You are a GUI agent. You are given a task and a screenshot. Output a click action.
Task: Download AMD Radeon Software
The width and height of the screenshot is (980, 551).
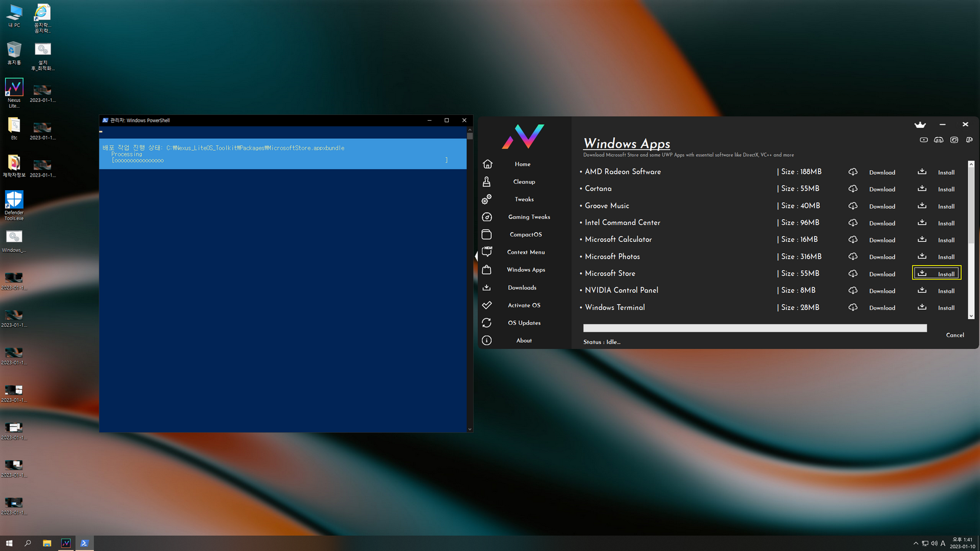882,172
